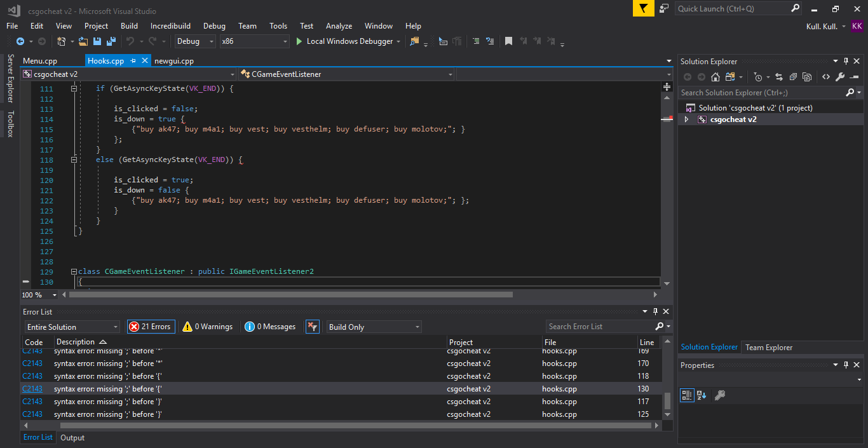
Task: Click the bookmark toggle icon in toolbar
Action: coord(508,41)
